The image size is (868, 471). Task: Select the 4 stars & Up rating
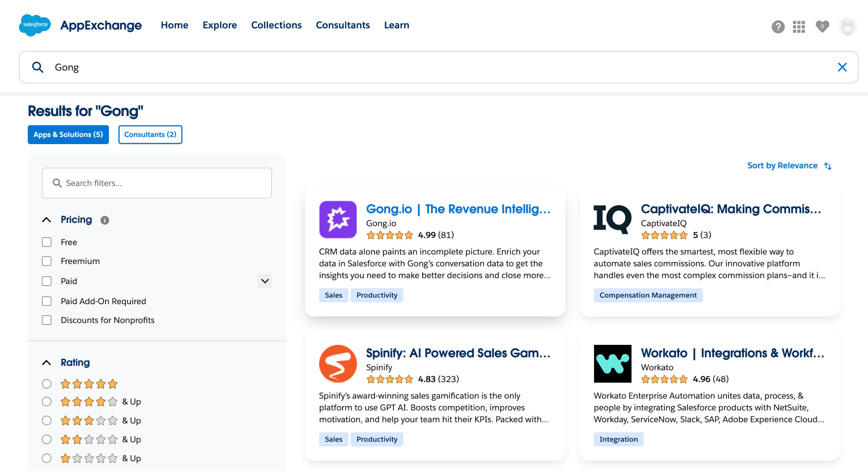coord(46,401)
